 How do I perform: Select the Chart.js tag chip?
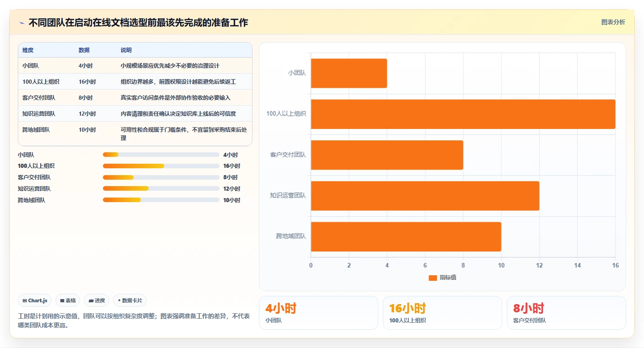pyautogui.click(x=35, y=300)
